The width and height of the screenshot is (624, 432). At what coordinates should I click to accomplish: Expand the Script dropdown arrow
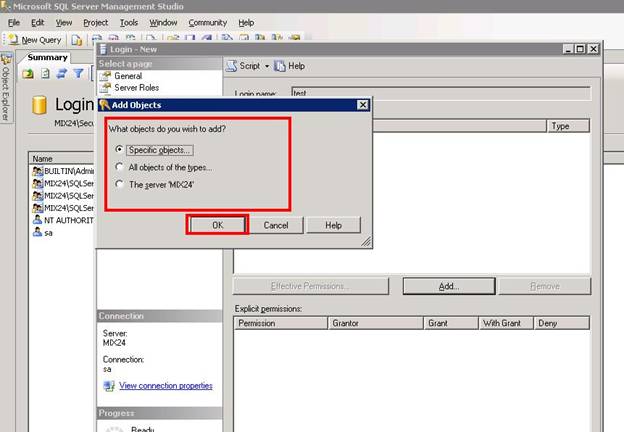(266, 66)
